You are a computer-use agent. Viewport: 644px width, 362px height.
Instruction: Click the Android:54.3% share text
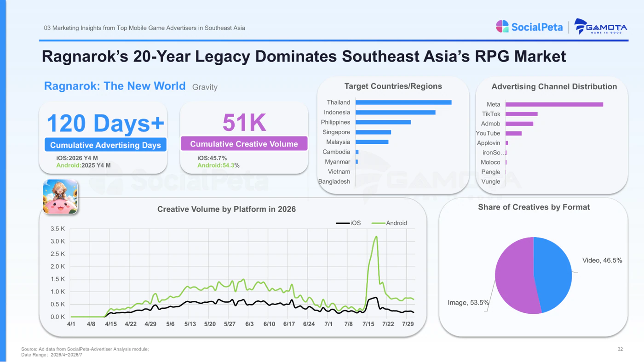tap(218, 165)
